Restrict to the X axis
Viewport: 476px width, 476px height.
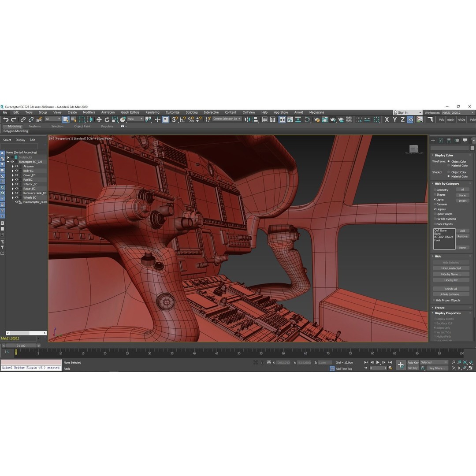387,119
